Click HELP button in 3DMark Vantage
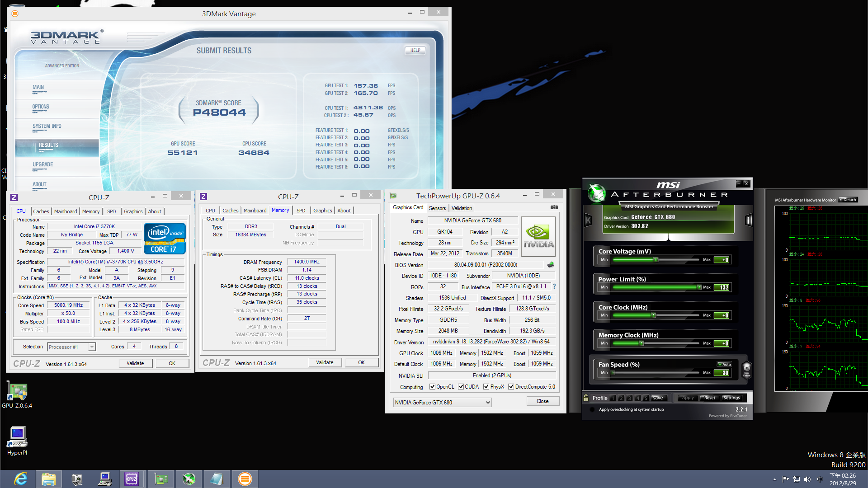868x488 pixels. coord(415,51)
